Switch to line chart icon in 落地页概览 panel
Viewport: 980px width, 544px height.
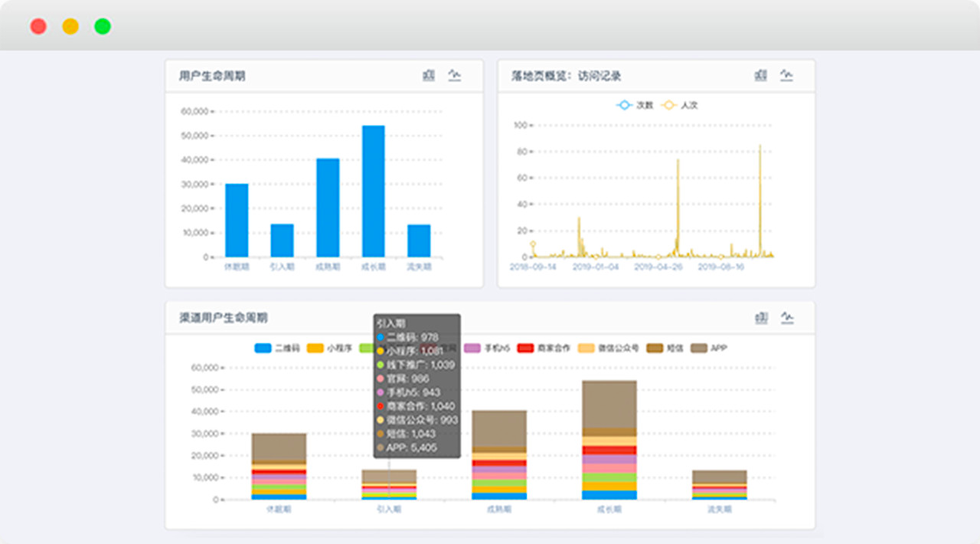click(x=786, y=75)
